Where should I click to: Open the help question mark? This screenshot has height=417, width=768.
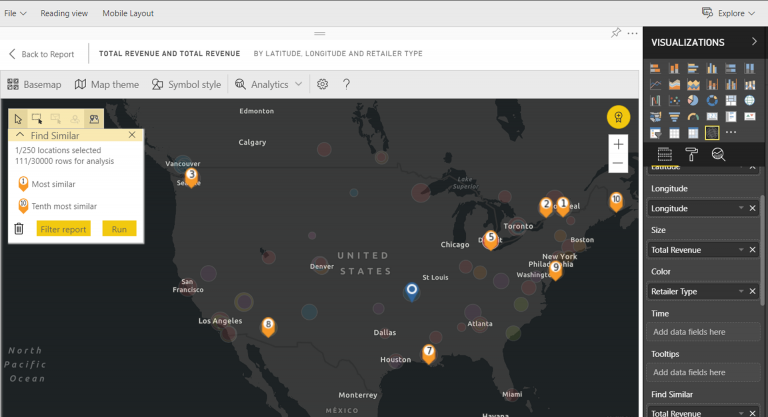[346, 84]
